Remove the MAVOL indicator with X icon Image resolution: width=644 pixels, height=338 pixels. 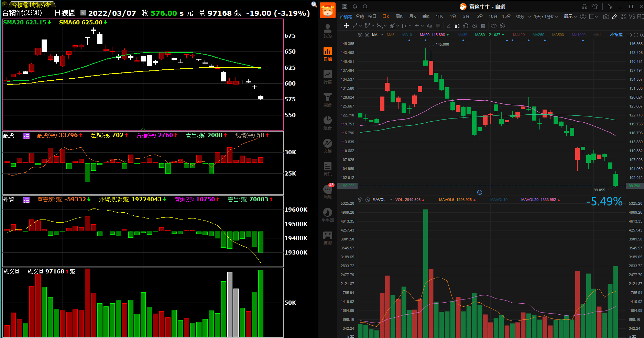(368, 200)
